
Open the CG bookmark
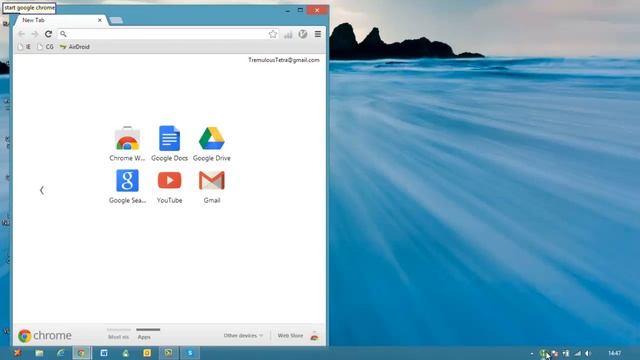click(46, 47)
